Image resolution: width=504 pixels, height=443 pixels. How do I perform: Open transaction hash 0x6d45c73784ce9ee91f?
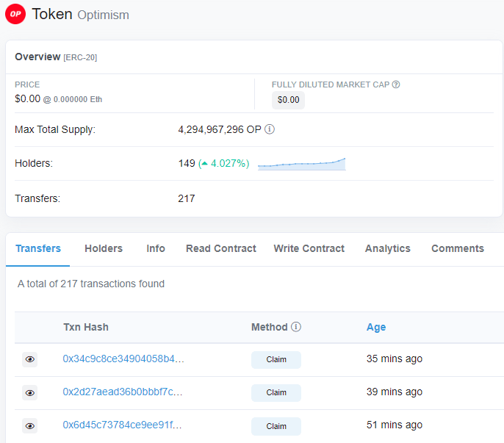click(x=123, y=425)
